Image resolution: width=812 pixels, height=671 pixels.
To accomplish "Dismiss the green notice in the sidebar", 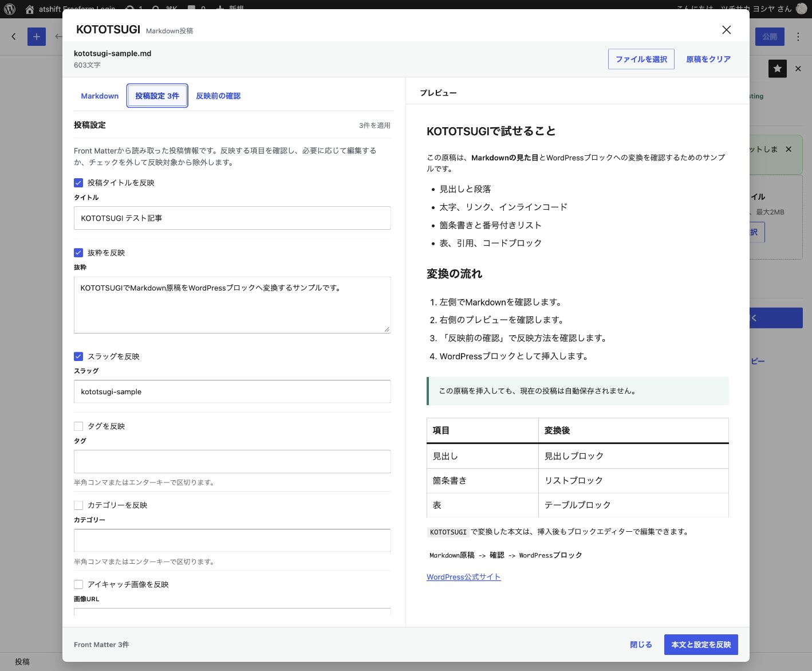I will (789, 149).
